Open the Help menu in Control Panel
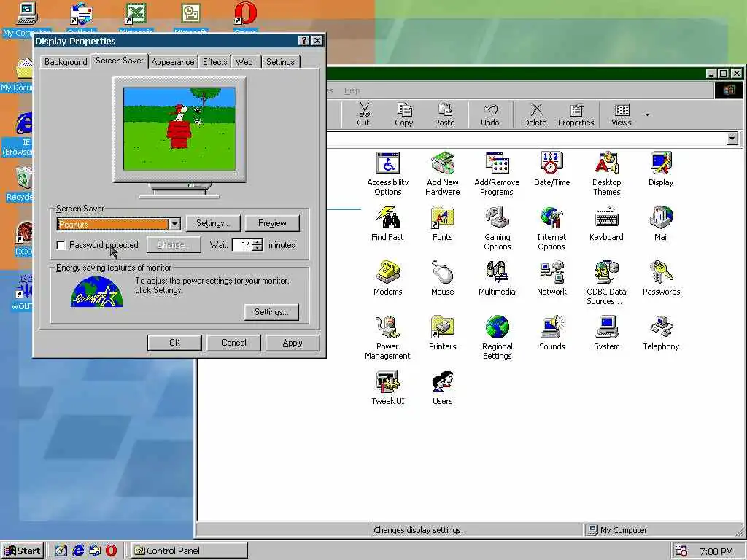Image resolution: width=747 pixels, height=560 pixels. [352, 90]
